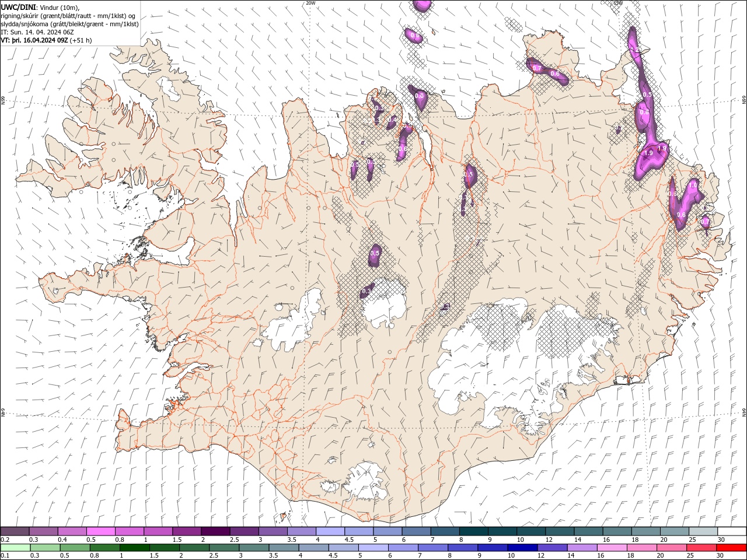Select the lavender upper swatch between 4 and 4.5
Viewport: 747px width, 560px height.
tap(330, 531)
